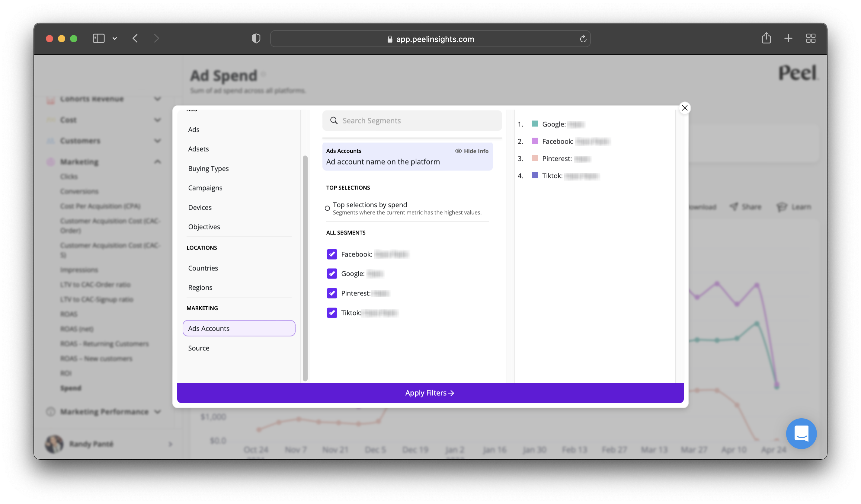Click the Apply Filters button
The height and width of the screenshot is (504, 861).
click(430, 393)
